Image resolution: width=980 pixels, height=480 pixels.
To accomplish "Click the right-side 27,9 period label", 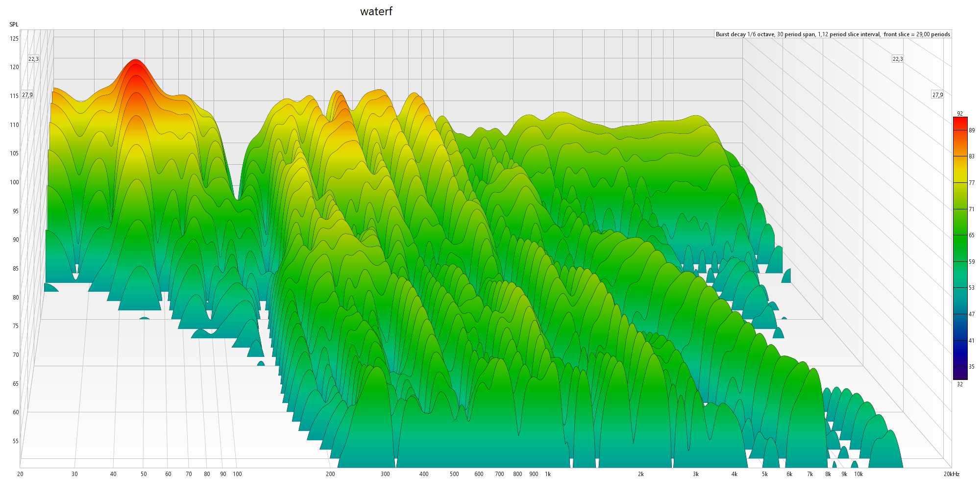I will tap(937, 95).
